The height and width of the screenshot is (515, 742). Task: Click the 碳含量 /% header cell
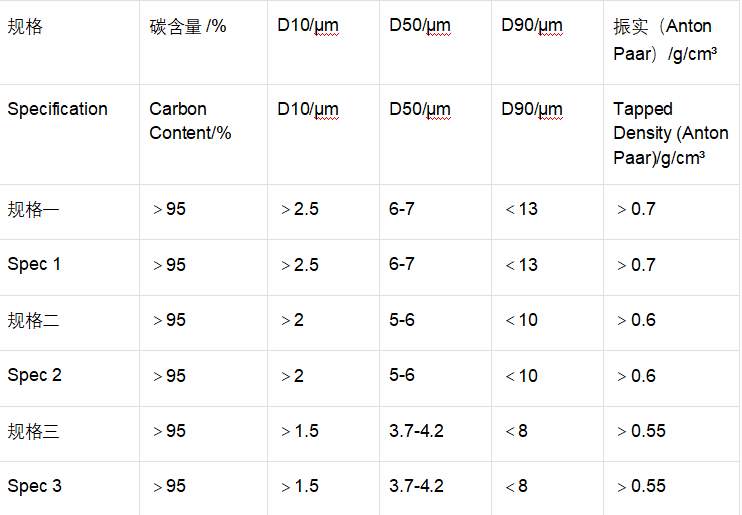pos(188,27)
